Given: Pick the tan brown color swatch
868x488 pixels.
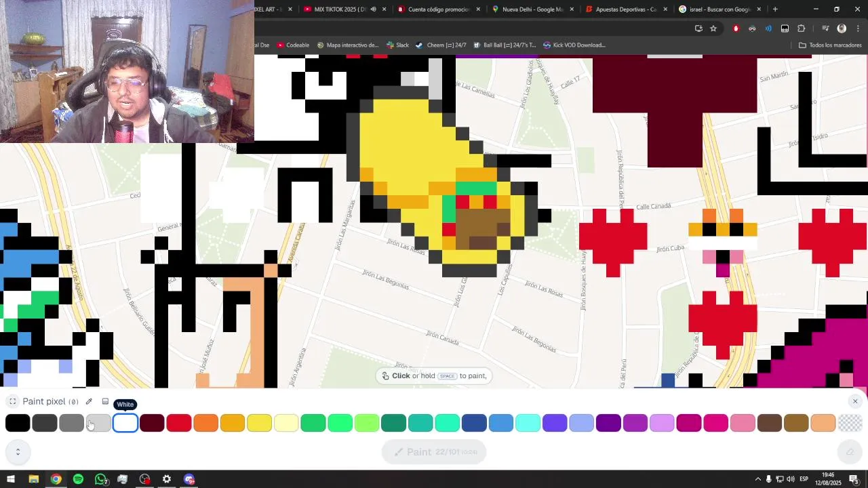Looking at the screenshot, I should (796, 423).
